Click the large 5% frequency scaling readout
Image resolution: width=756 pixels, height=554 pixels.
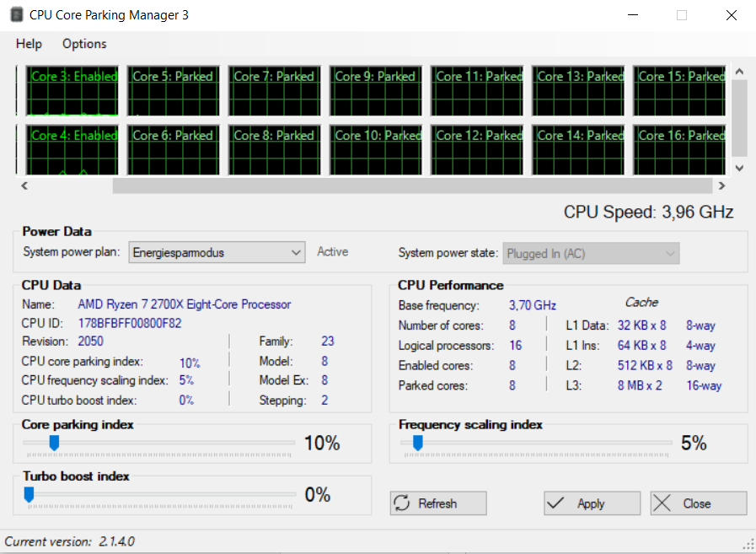(x=694, y=443)
